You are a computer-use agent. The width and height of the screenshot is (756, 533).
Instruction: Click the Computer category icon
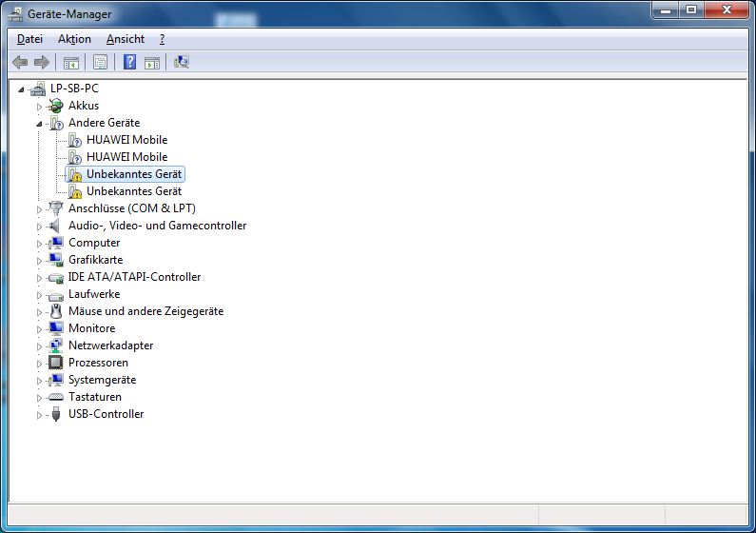[56, 243]
